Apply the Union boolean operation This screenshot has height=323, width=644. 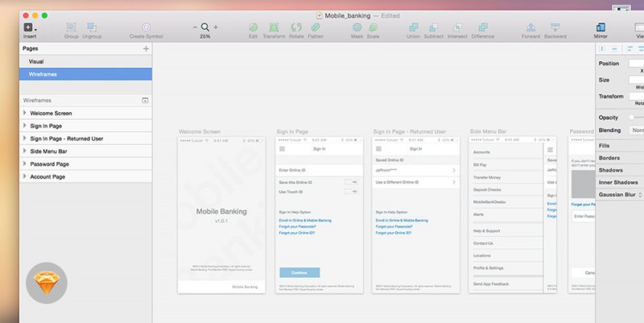coord(414,28)
